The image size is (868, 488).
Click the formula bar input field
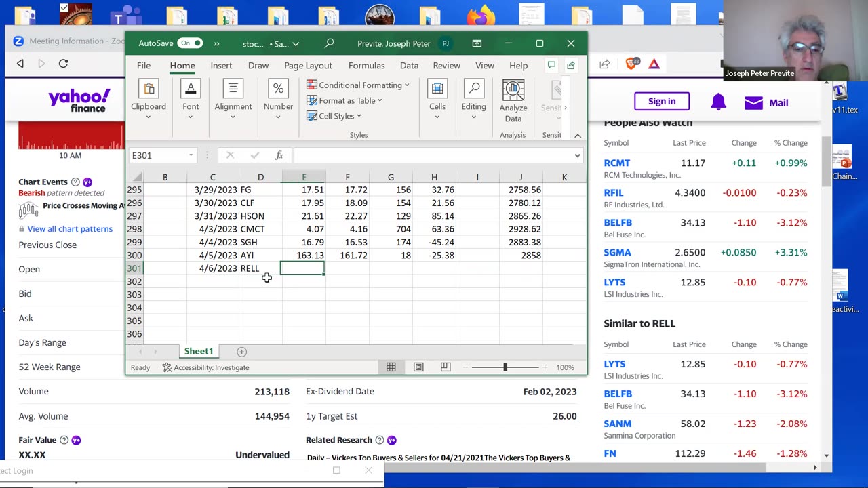433,155
